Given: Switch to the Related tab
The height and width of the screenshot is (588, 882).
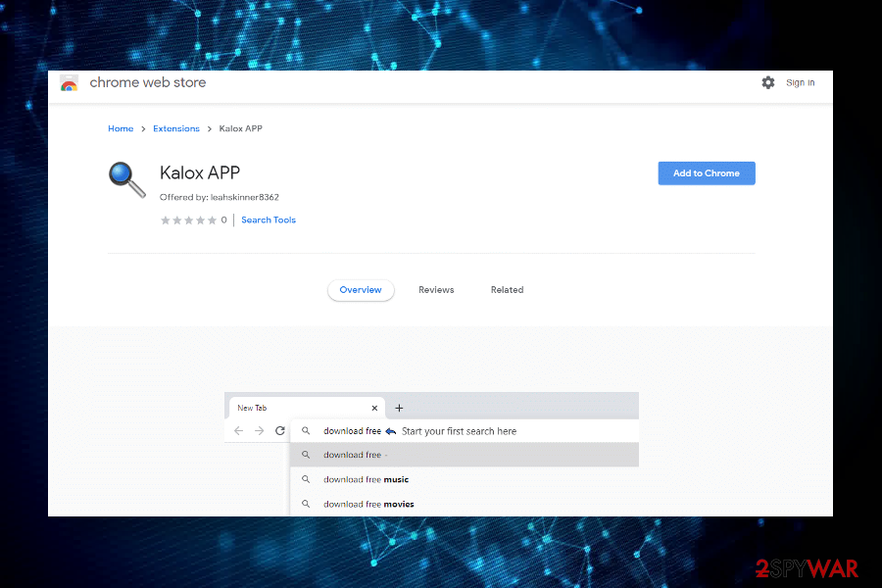Looking at the screenshot, I should click(507, 290).
